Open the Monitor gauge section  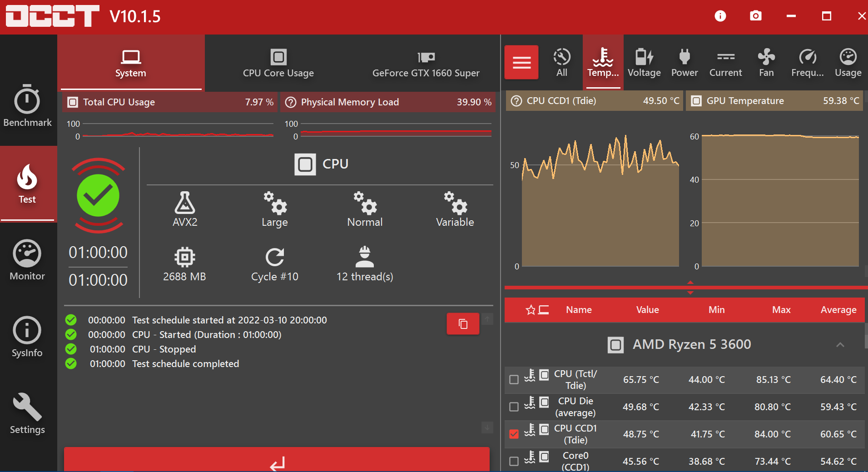tap(27, 260)
